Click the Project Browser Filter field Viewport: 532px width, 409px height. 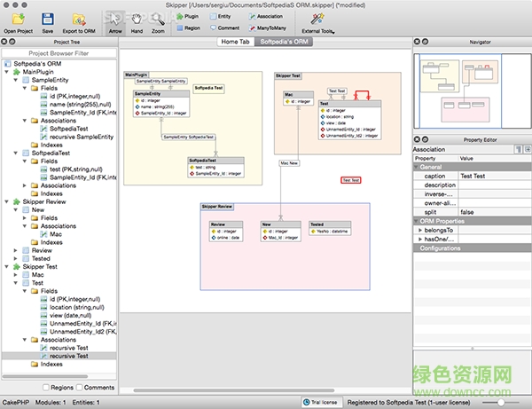[59, 52]
